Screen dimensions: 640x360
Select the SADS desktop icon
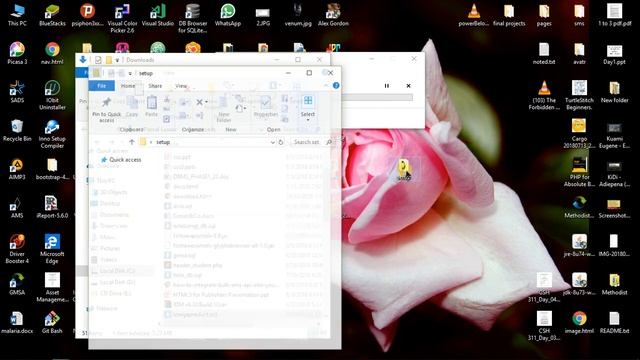17,92
